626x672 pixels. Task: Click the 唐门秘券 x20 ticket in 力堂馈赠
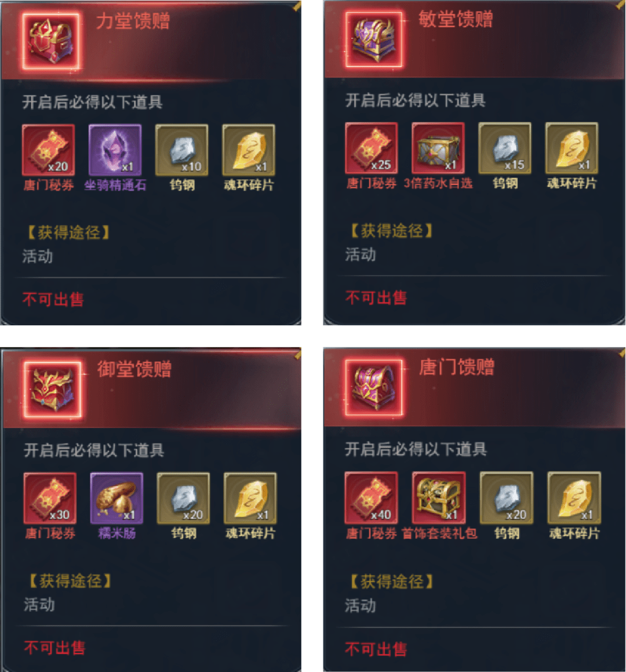point(49,150)
